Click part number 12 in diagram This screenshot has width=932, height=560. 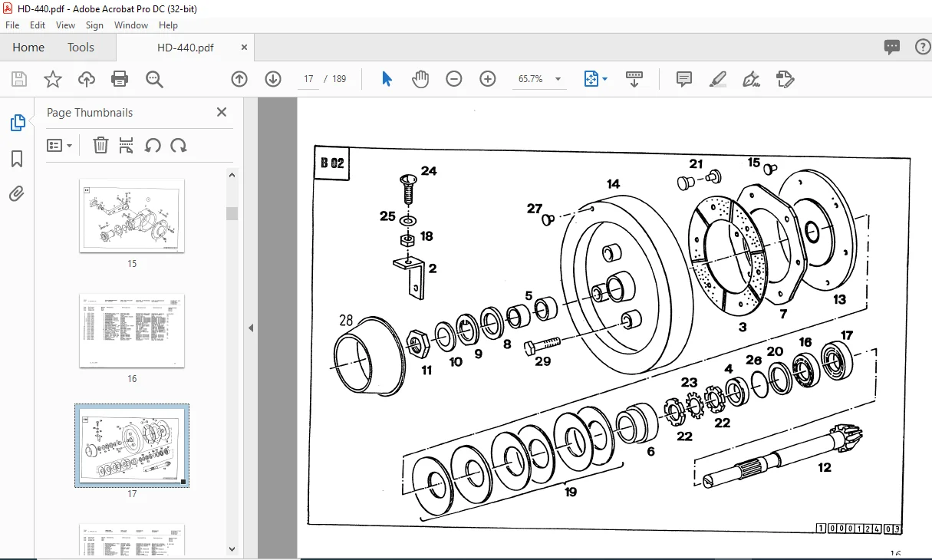point(825,466)
